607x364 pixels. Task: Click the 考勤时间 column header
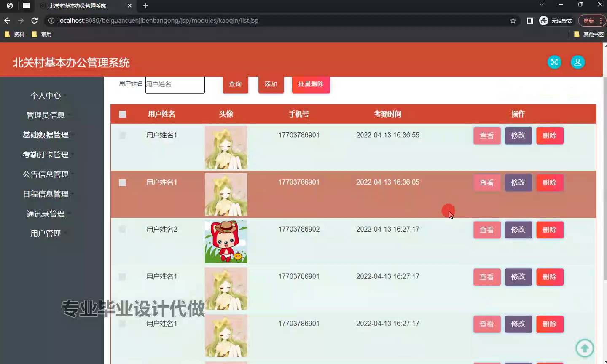[x=388, y=114]
